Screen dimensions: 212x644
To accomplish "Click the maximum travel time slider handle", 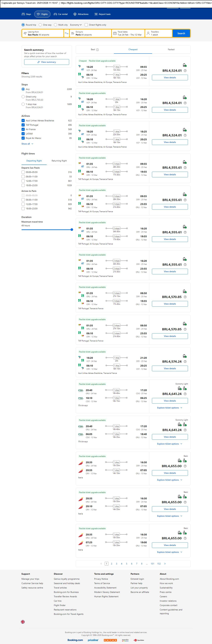I will pyautogui.click(x=72, y=230).
